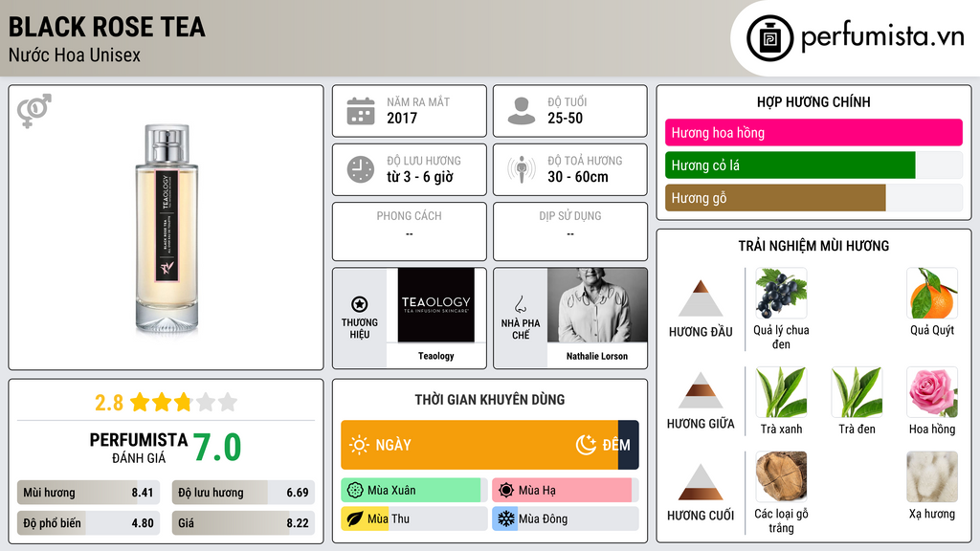Image resolution: width=980 pixels, height=551 pixels.
Task: Click the perfumista.vn site name
Action: (882, 37)
